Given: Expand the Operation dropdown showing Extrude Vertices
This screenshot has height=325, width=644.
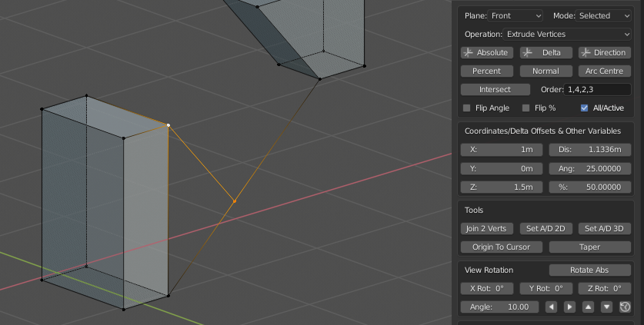Looking at the screenshot, I should click(567, 35).
